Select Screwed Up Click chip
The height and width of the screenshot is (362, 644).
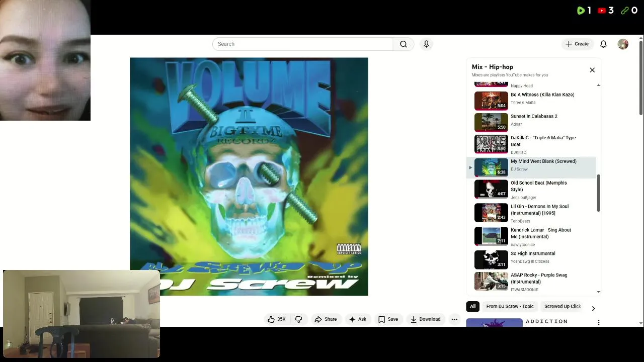pos(562,306)
